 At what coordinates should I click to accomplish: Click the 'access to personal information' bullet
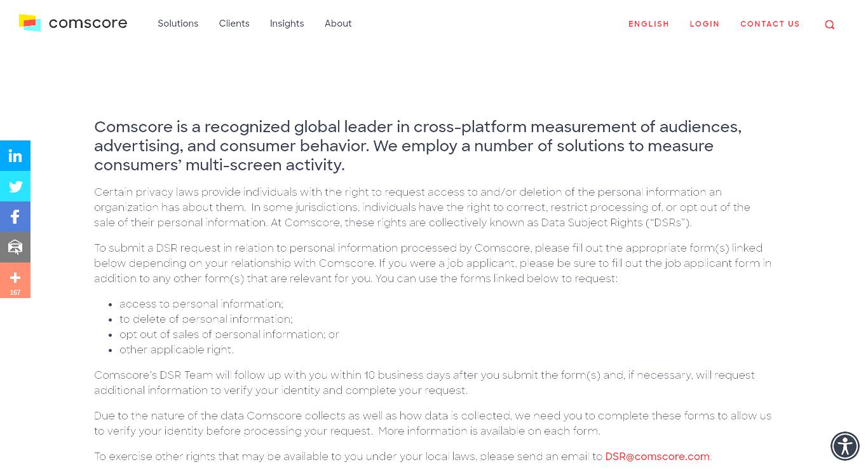coord(201,304)
